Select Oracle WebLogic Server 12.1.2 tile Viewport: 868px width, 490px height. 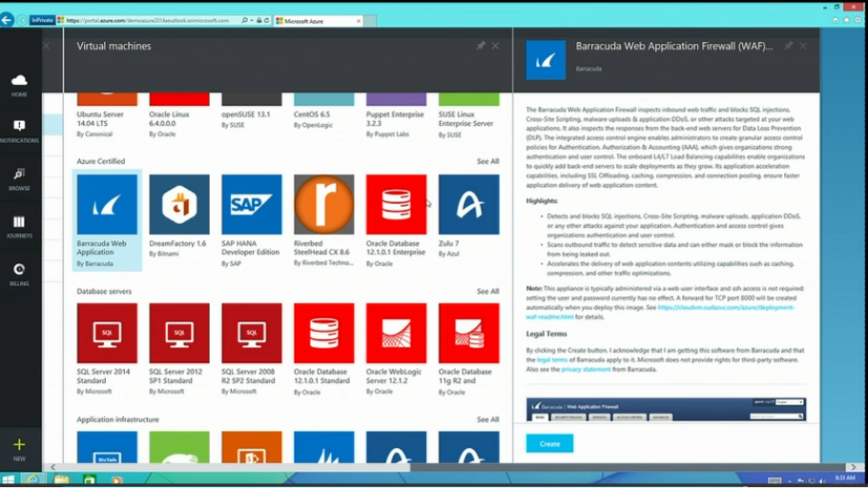pyautogui.click(x=397, y=349)
